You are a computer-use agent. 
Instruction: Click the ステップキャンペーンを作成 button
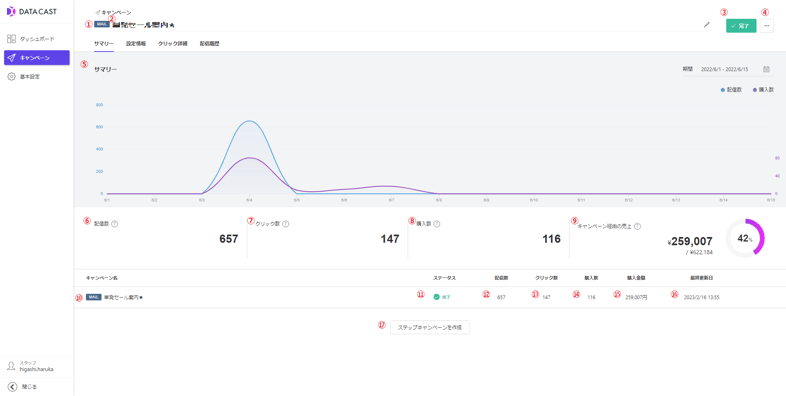(x=430, y=327)
